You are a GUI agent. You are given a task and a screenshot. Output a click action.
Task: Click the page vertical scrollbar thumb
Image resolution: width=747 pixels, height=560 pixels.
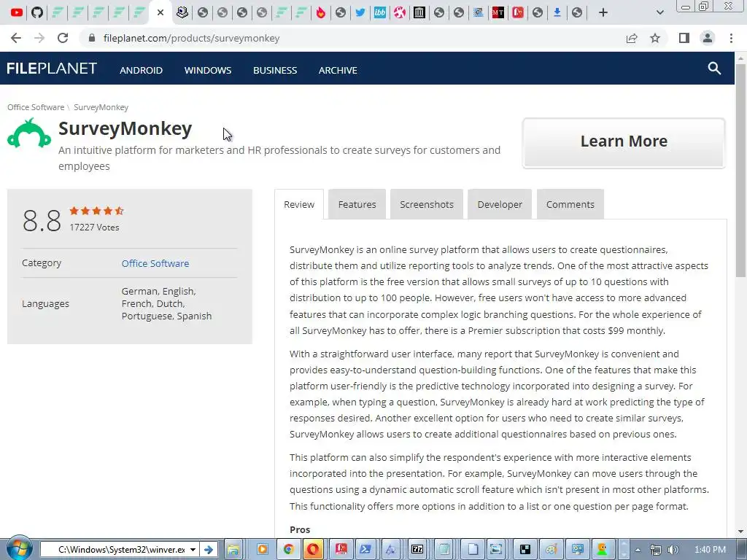[x=740, y=170]
